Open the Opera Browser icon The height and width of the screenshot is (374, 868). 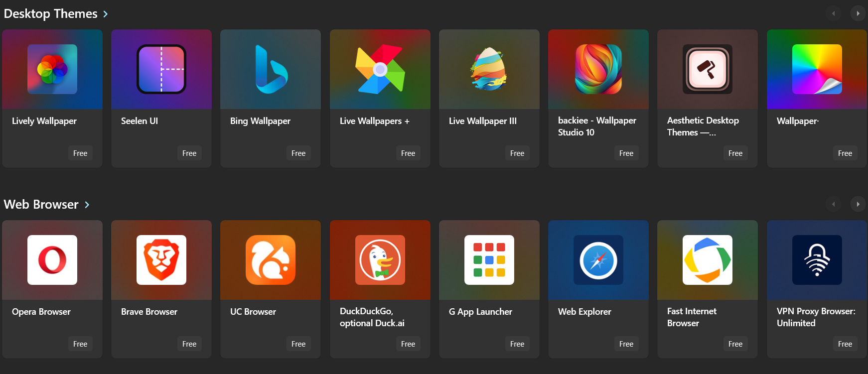click(x=52, y=260)
